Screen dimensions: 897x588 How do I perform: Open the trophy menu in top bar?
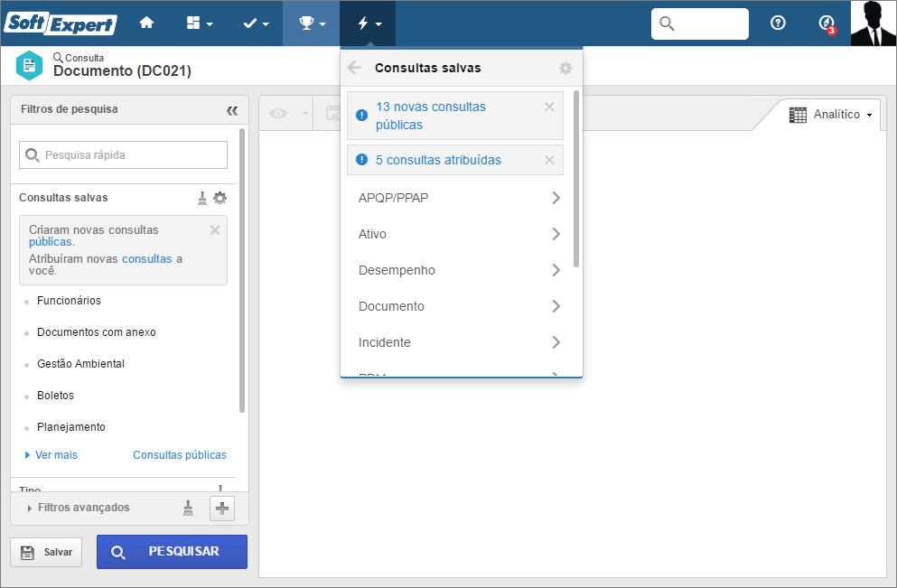tap(313, 23)
